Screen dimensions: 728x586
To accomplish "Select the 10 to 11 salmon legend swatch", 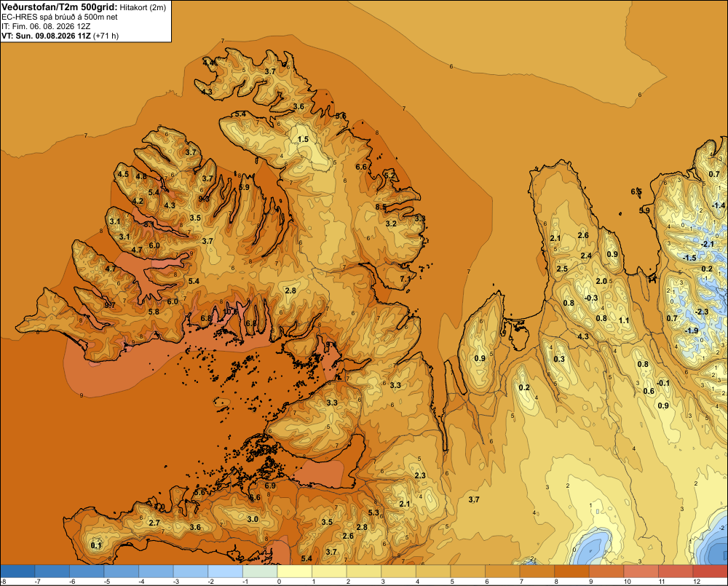I will 641,571.
